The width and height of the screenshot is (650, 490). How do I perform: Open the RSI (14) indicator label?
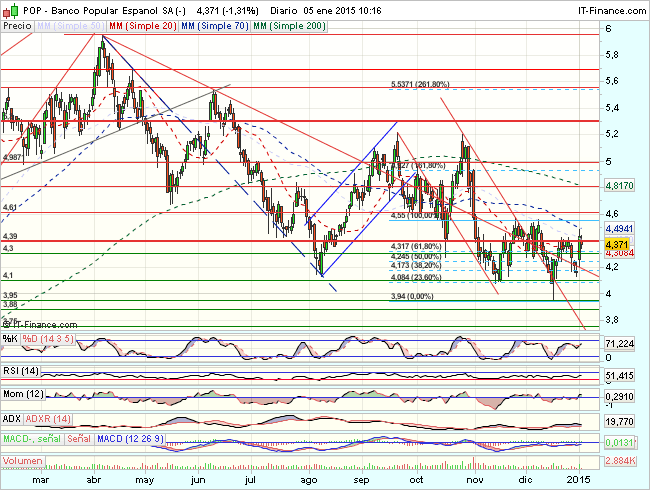click(21, 371)
